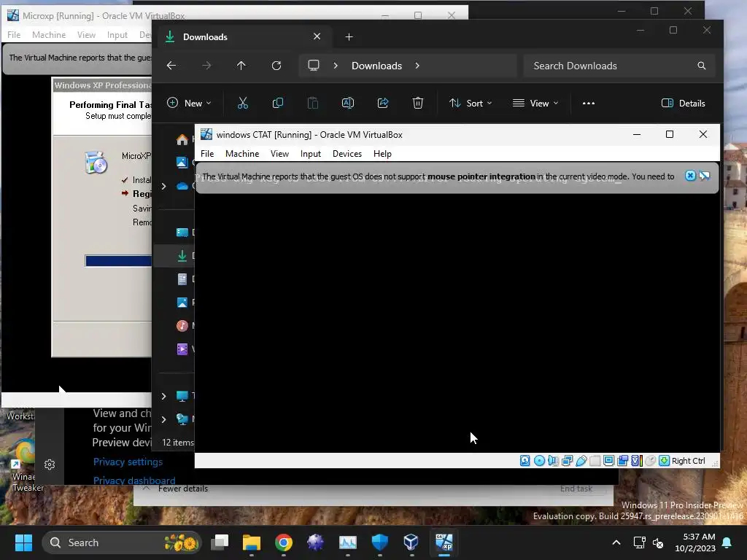The width and height of the screenshot is (747, 560).
Task: Dismiss the mouse pointer integration notification
Action: [x=690, y=176]
